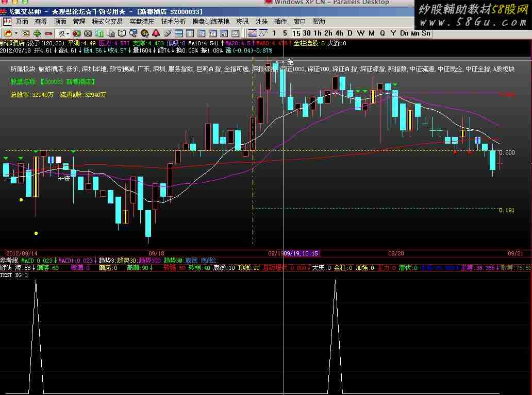Open the 实盘猎庄 menu

(142, 22)
